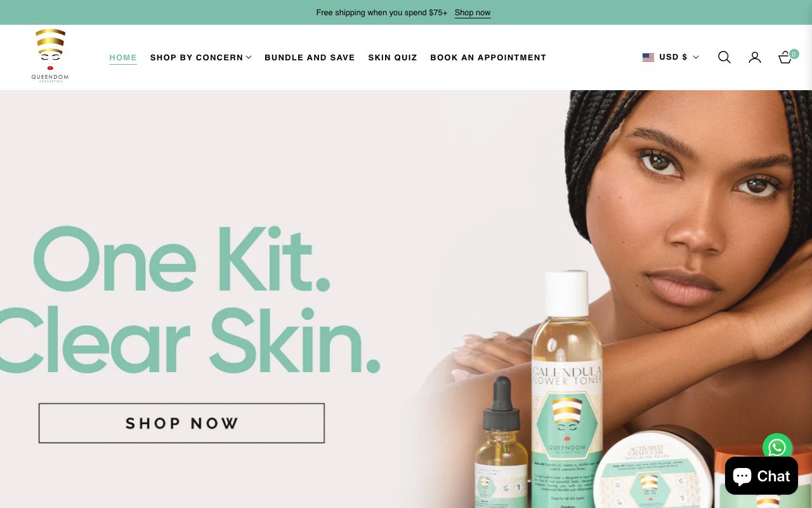Open the shopping basket icon

click(785, 57)
